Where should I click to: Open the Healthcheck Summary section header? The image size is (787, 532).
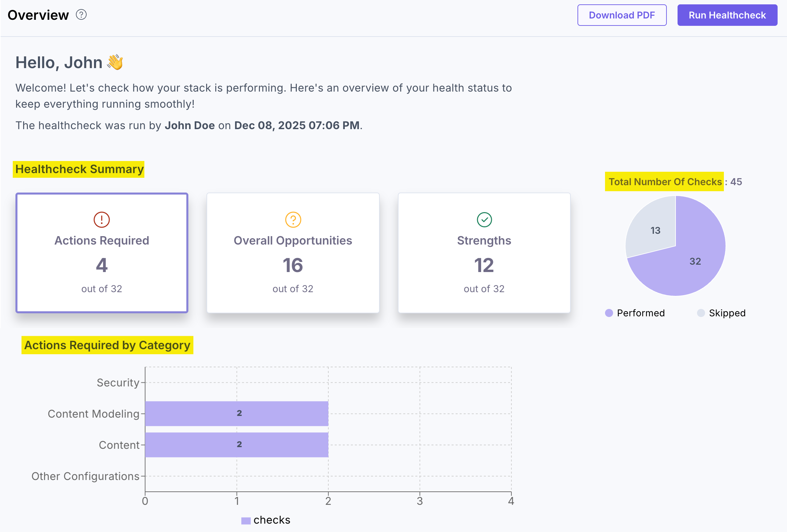(x=79, y=169)
